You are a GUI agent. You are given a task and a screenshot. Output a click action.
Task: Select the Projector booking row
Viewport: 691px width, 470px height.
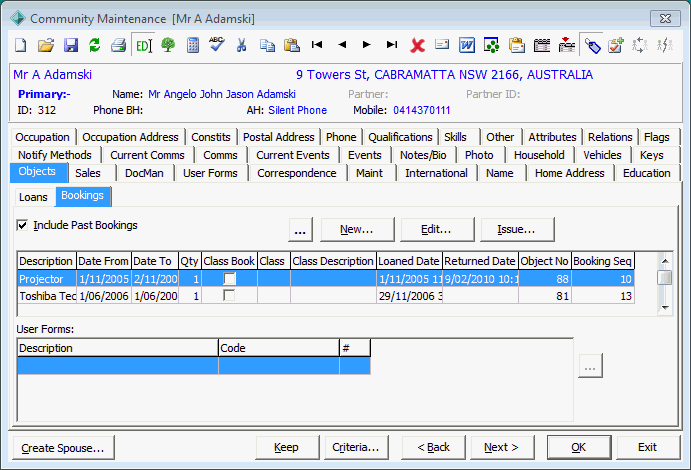coord(326,279)
